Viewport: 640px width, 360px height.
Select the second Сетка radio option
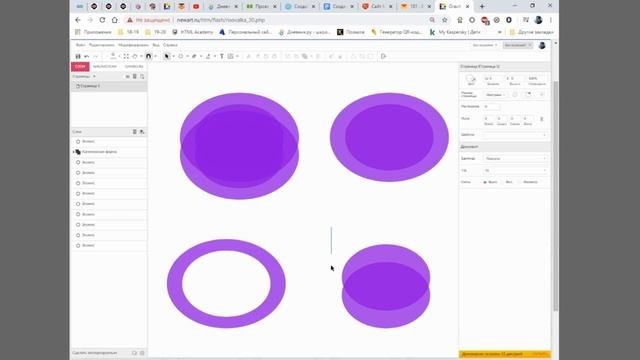[502, 182]
